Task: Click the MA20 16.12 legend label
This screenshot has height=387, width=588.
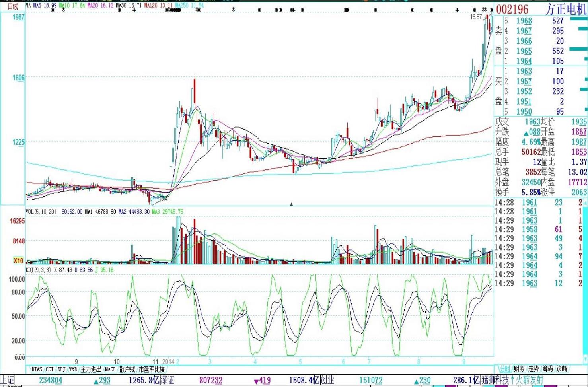Action: tap(100, 6)
